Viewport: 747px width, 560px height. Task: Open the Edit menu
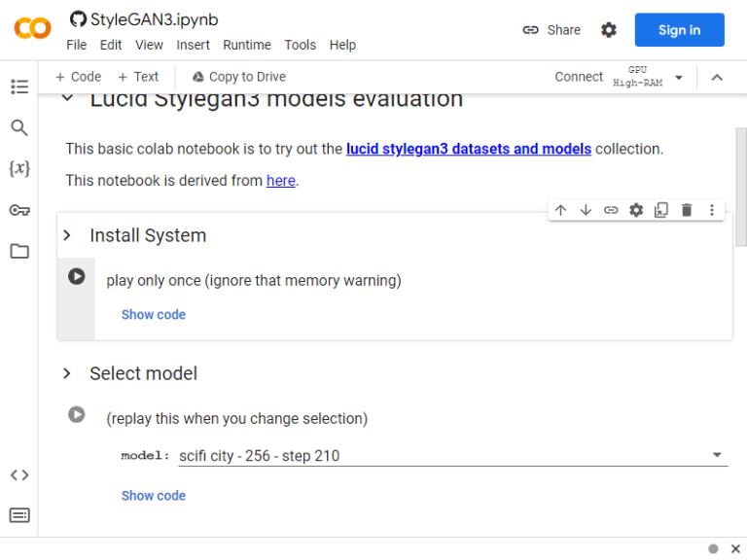click(111, 45)
